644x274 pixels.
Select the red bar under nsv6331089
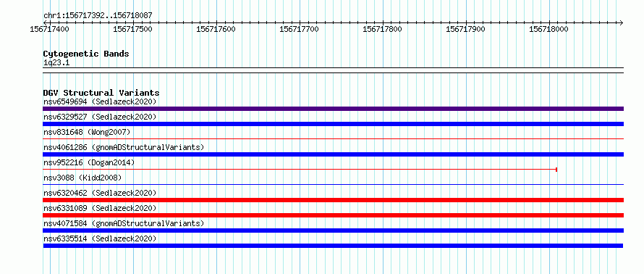[x=333, y=215]
